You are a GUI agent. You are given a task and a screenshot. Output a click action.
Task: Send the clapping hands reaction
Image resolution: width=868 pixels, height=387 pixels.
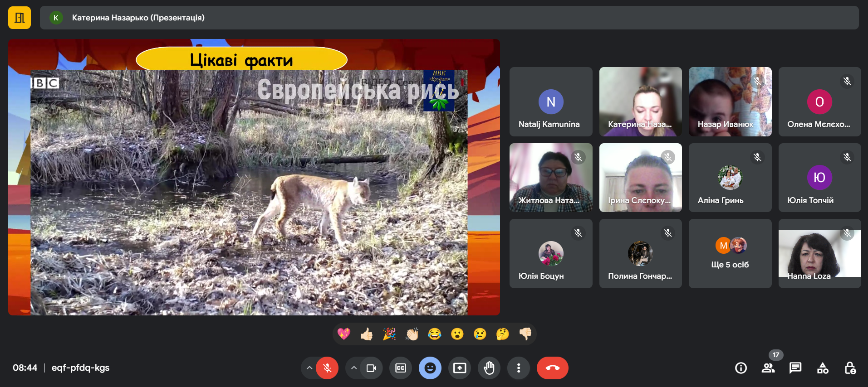[x=412, y=334]
